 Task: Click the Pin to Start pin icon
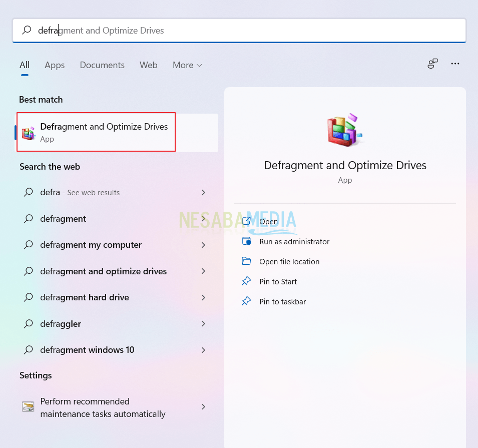pos(246,281)
